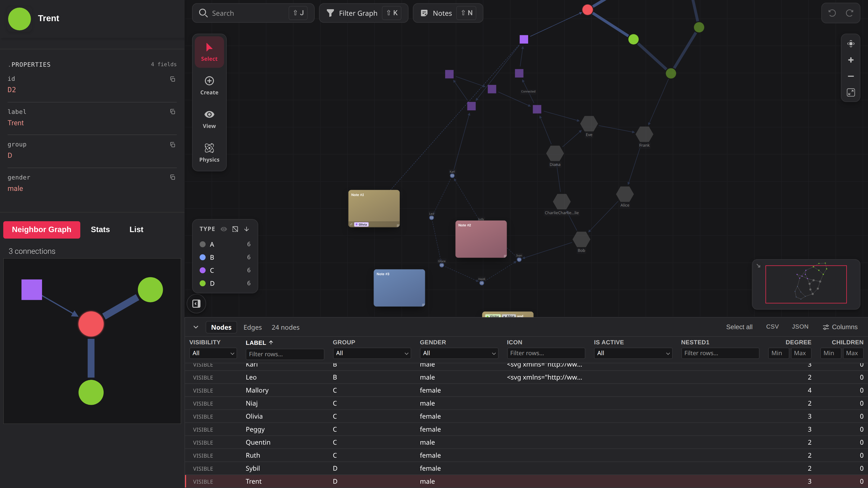Click the Filter Graph button
The height and width of the screenshot is (488, 868).
[x=363, y=13]
